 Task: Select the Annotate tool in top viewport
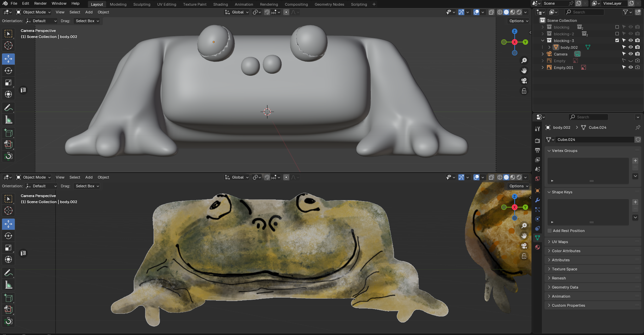click(8, 108)
